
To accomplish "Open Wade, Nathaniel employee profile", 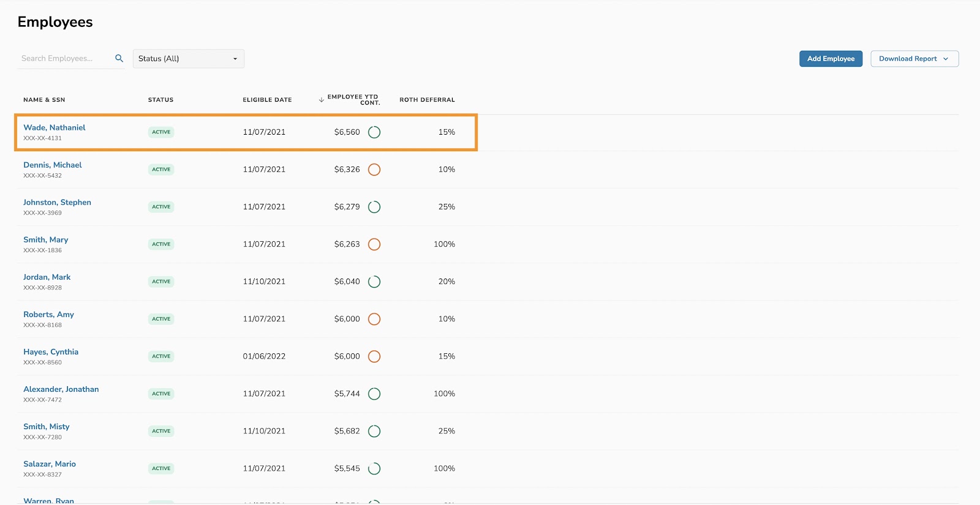I will coord(55,127).
